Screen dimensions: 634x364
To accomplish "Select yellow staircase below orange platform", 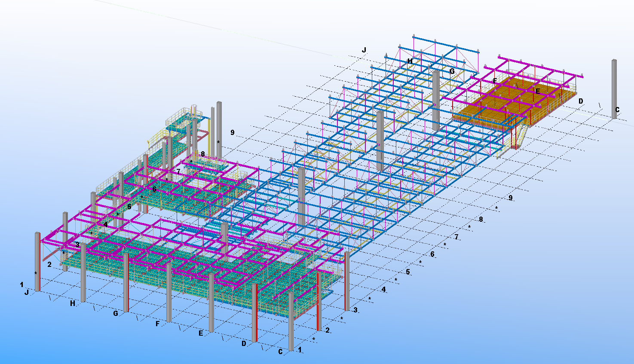I will coord(519,135).
